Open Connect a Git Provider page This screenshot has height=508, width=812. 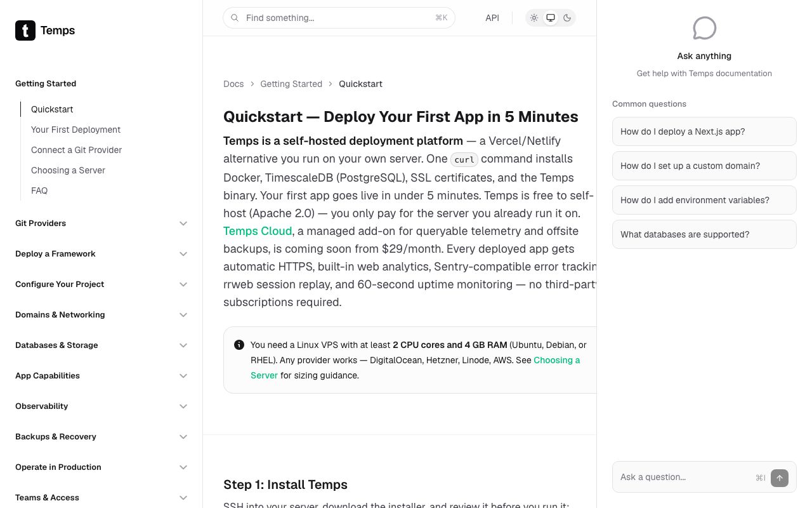76,150
